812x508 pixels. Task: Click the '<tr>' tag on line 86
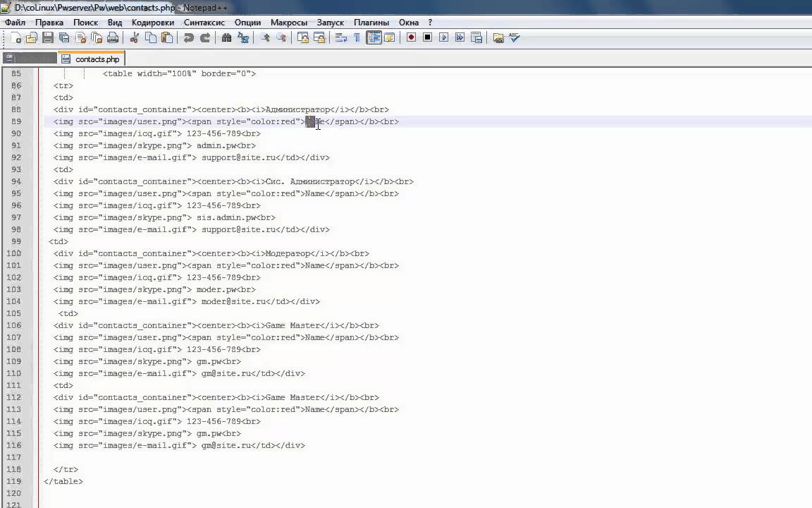click(63, 85)
